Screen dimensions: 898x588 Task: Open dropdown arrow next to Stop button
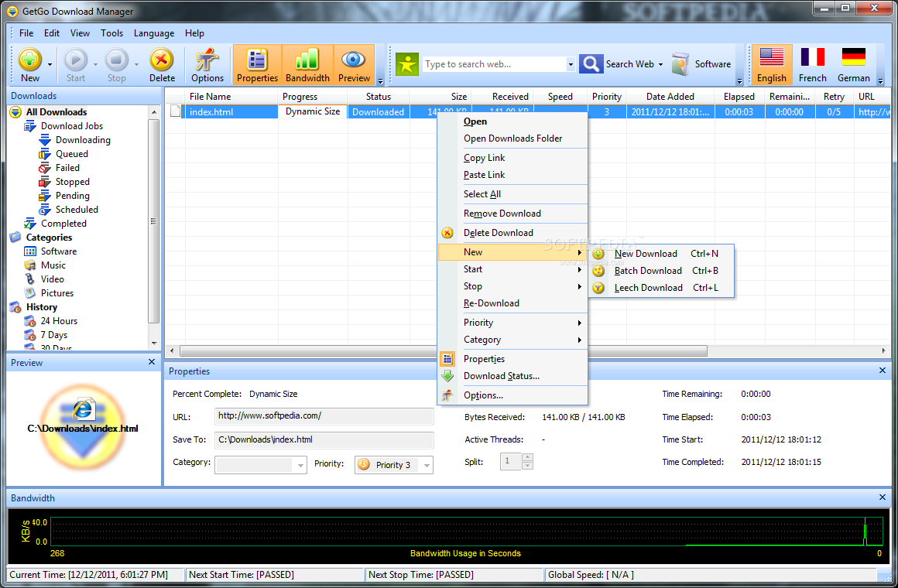coord(136,65)
